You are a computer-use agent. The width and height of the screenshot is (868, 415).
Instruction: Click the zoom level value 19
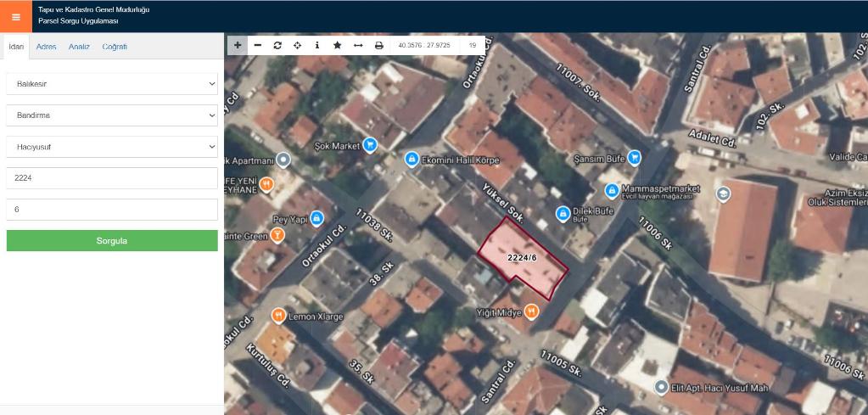pos(473,45)
